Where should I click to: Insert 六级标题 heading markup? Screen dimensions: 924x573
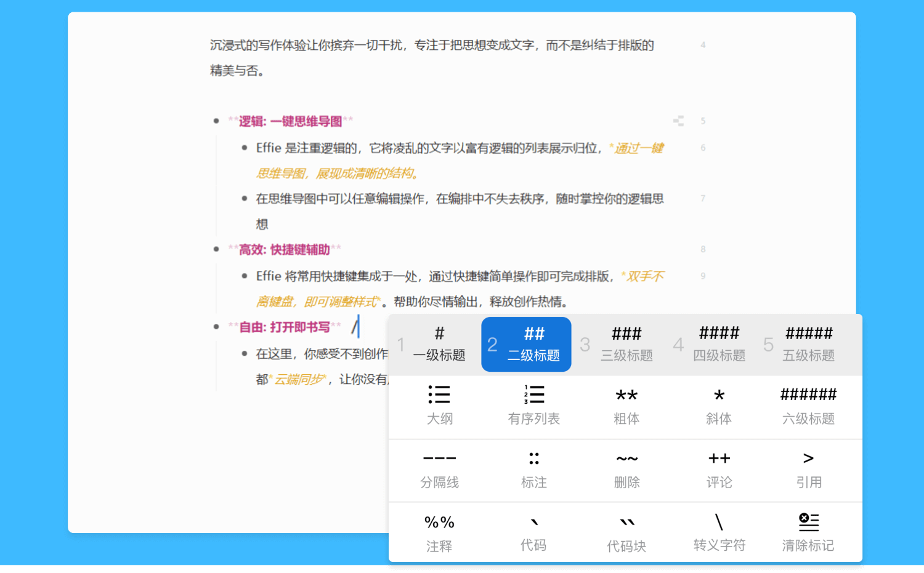[808, 407]
